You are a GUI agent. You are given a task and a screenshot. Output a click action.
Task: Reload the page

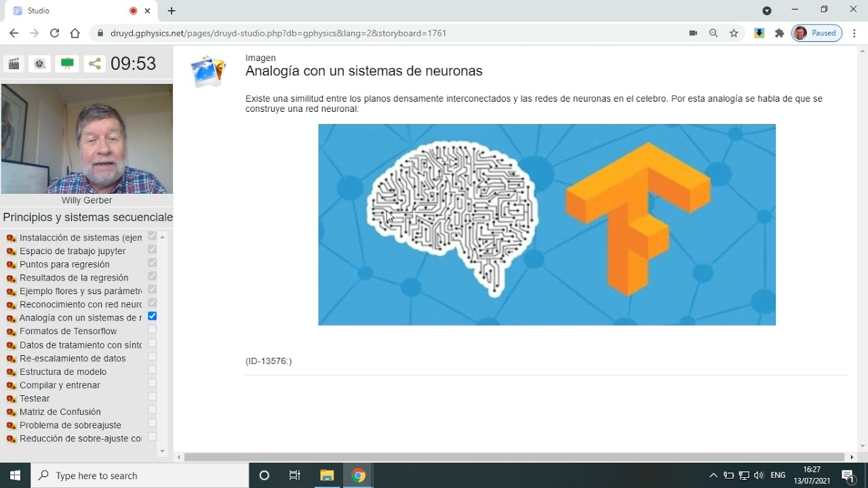pyautogui.click(x=55, y=33)
